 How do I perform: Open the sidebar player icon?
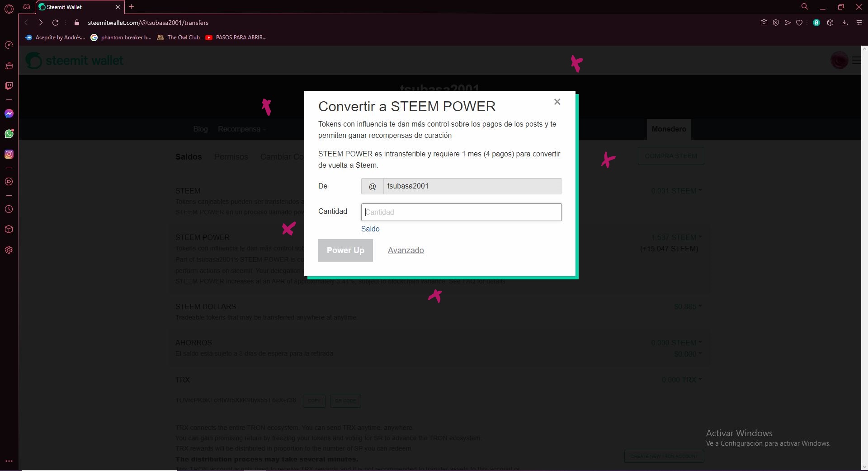[9, 182]
